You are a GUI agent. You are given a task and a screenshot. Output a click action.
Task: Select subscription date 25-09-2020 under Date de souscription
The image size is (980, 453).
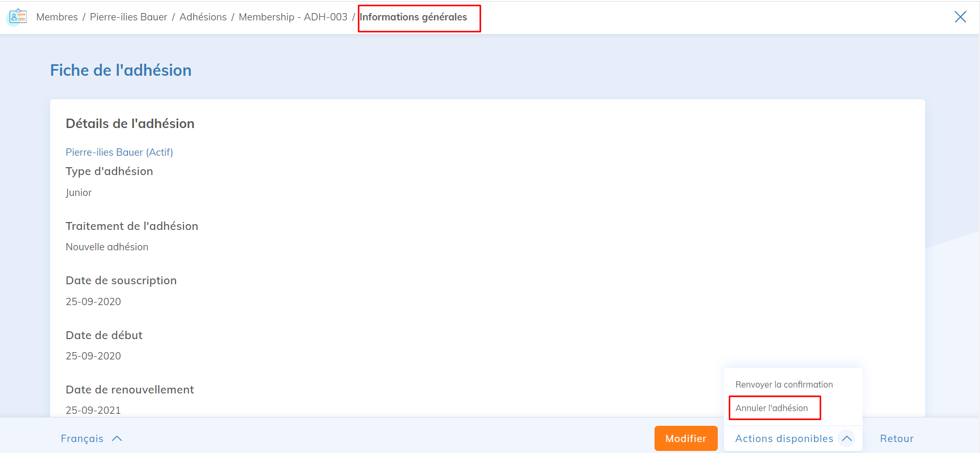point(94,301)
